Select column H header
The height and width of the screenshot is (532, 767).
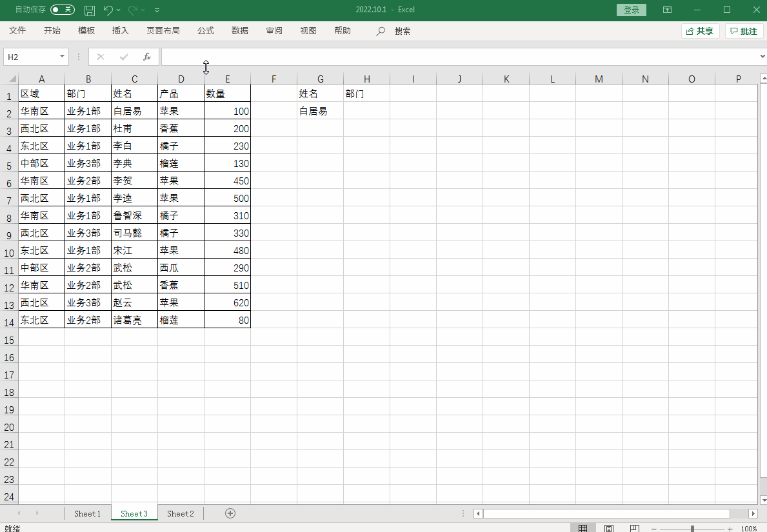pyautogui.click(x=367, y=79)
